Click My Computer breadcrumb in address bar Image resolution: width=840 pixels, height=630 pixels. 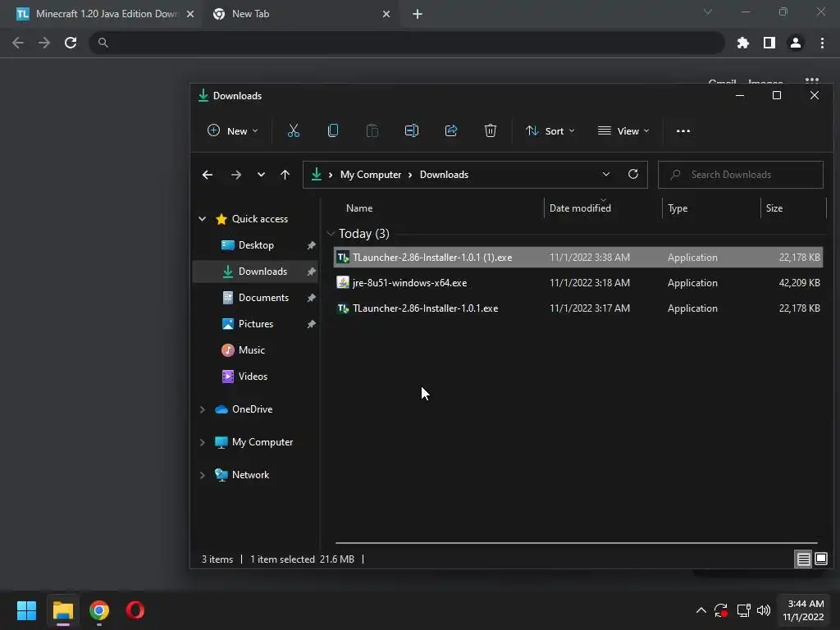click(371, 175)
